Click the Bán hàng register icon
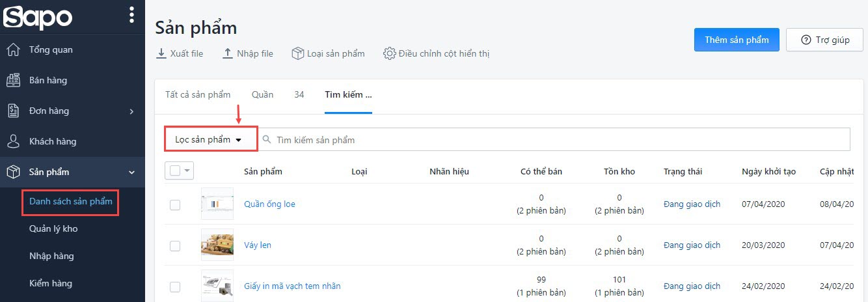The image size is (868, 302). click(x=13, y=80)
